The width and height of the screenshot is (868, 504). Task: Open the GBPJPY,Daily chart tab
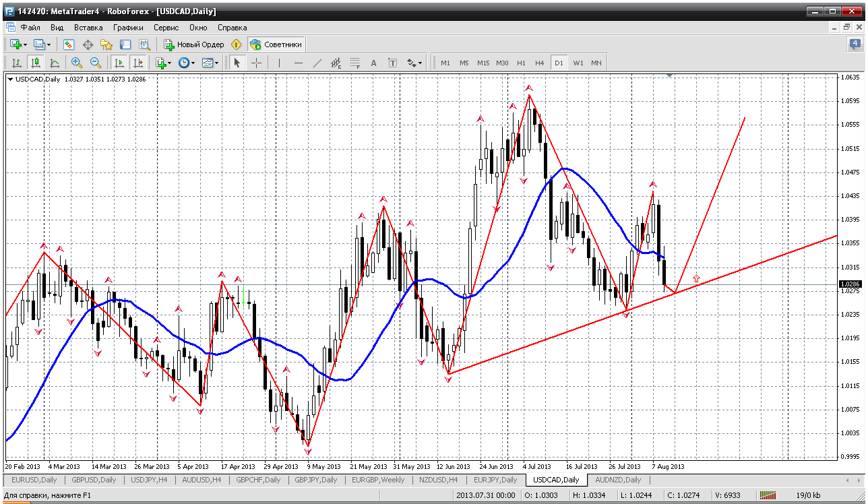[316, 480]
